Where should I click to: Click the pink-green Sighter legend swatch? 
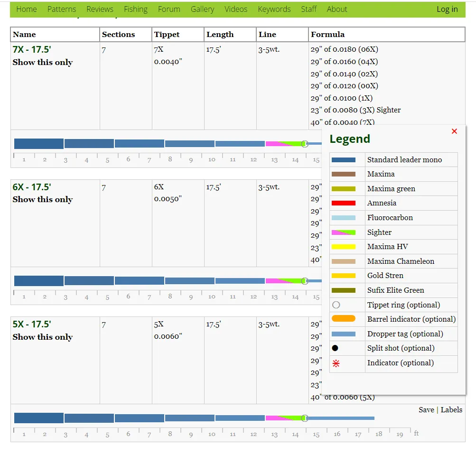click(343, 232)
